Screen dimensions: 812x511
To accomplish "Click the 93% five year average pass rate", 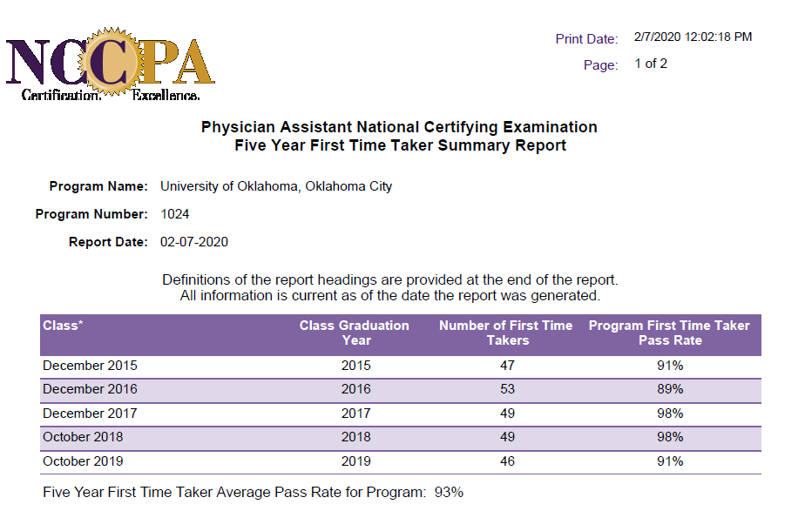I will click(x=449, y=493).
